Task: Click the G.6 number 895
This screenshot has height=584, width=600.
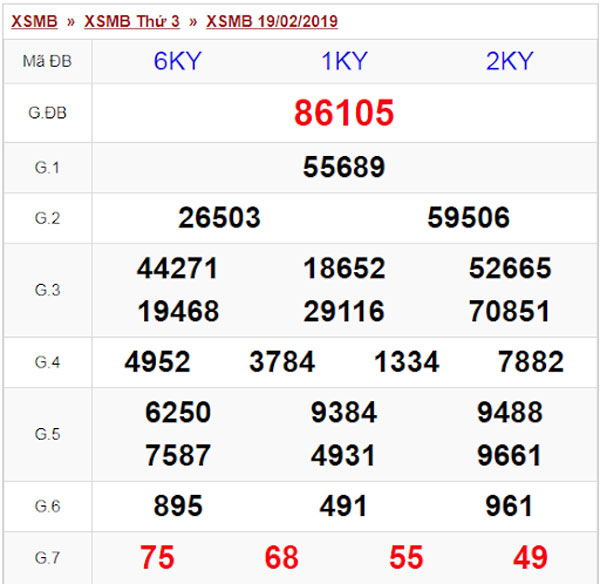Action: click(178, 507)
